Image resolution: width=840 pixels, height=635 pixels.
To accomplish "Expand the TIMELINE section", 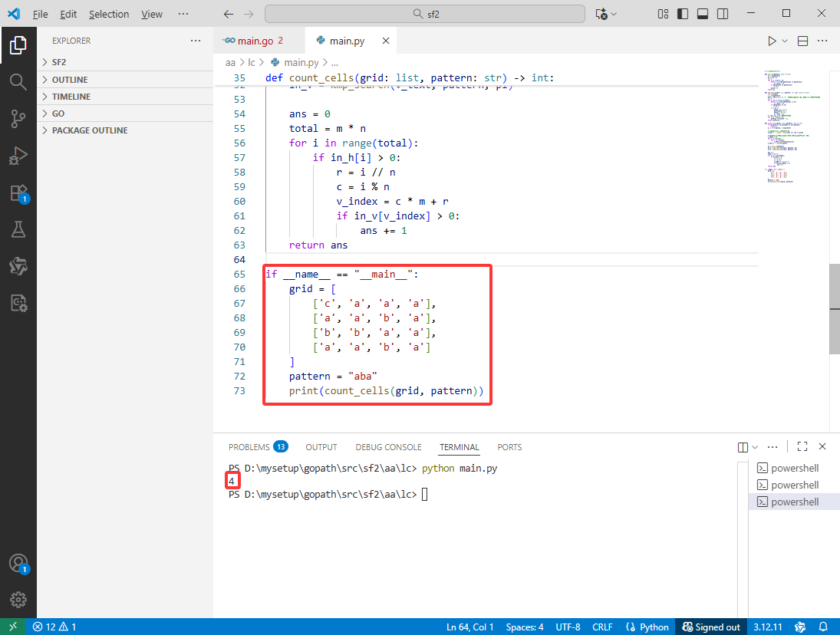I will point(125,97).
